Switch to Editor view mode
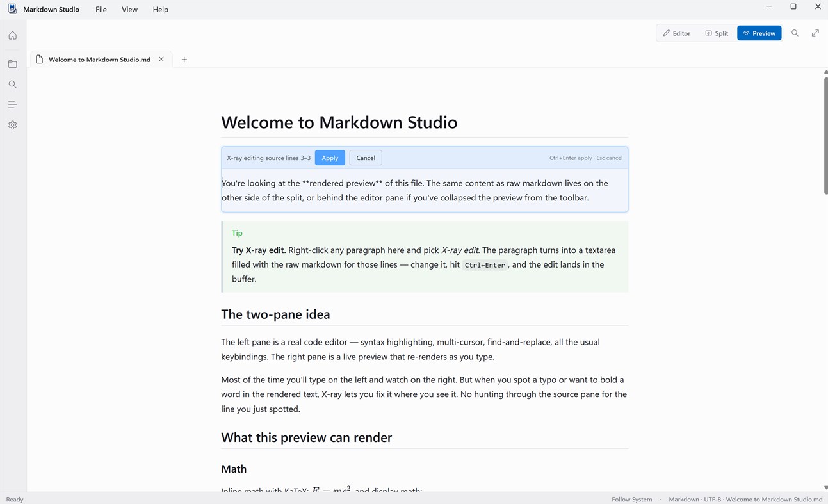This screenshot has height=504, width=828. click(x=677, y=33)
